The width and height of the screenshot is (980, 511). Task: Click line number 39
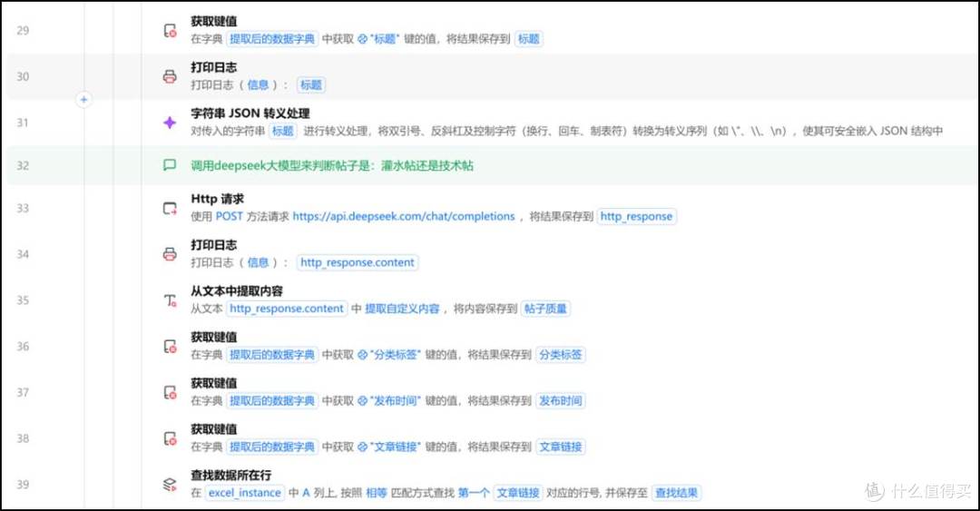click(x=23, y=485)
